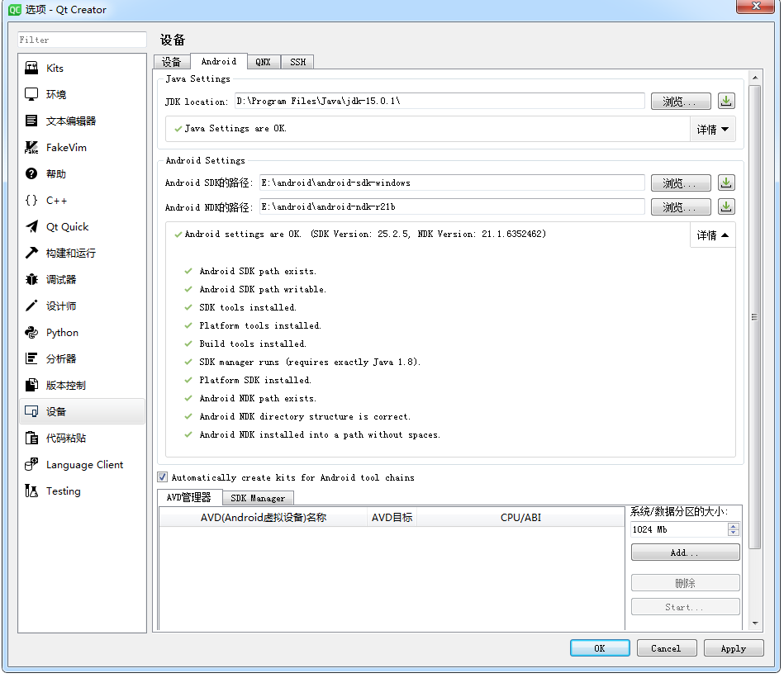Image resolution: width=784 pixels, height=678 pixels.
Task: Click the JDK download icon button
Action: coord(726,102)
